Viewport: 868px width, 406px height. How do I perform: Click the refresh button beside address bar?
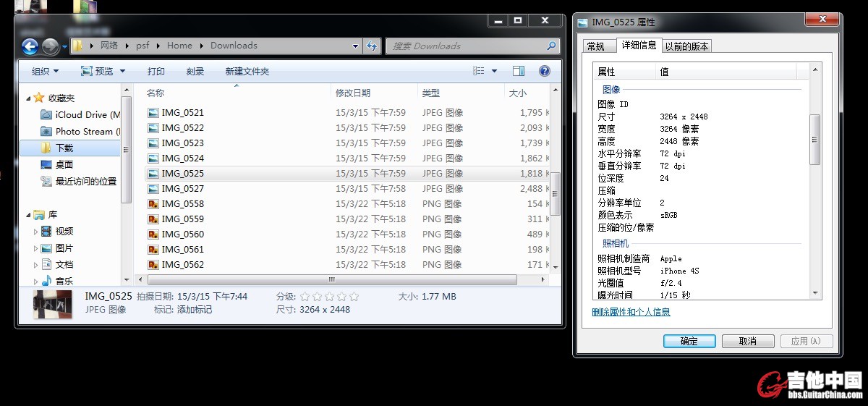tap(372, 46)
